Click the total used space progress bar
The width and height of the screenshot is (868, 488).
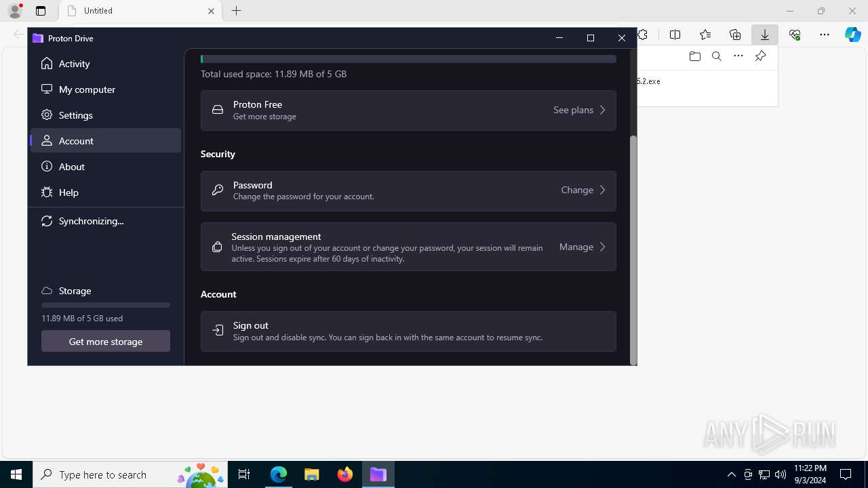pos(408,60)
